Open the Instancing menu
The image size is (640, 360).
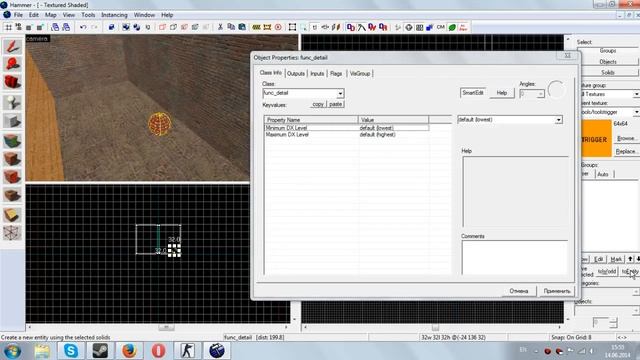point(114,15)
